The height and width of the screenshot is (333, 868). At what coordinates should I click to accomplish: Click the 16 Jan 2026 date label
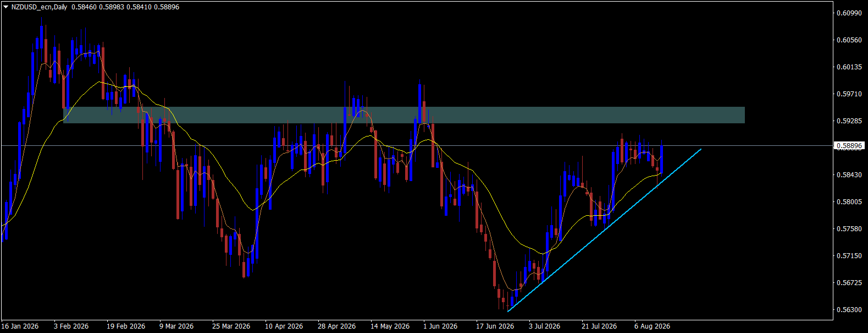[x=20, y=326]
